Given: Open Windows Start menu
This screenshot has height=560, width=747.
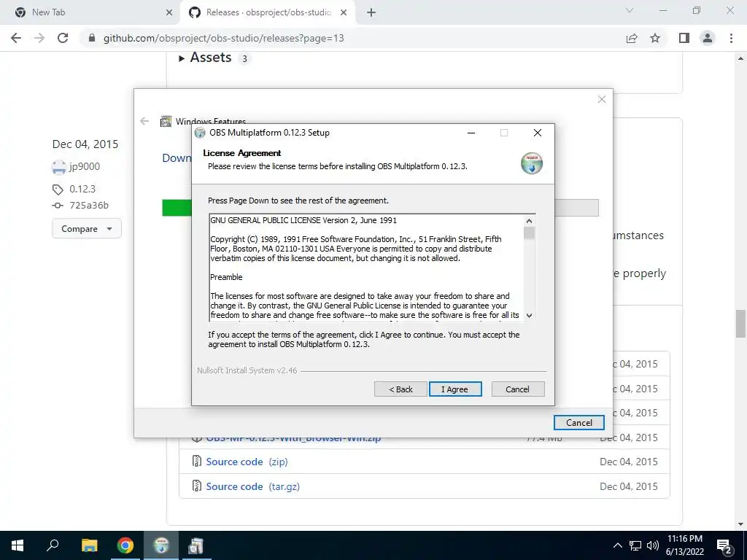Looking at the screenshot, I should [18, 545].
